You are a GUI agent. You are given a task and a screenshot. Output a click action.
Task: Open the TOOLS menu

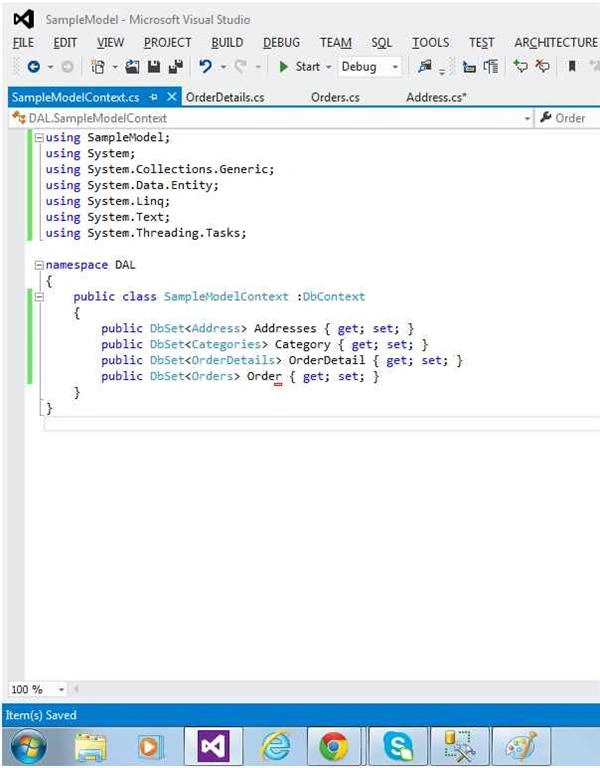click(431, 43)
